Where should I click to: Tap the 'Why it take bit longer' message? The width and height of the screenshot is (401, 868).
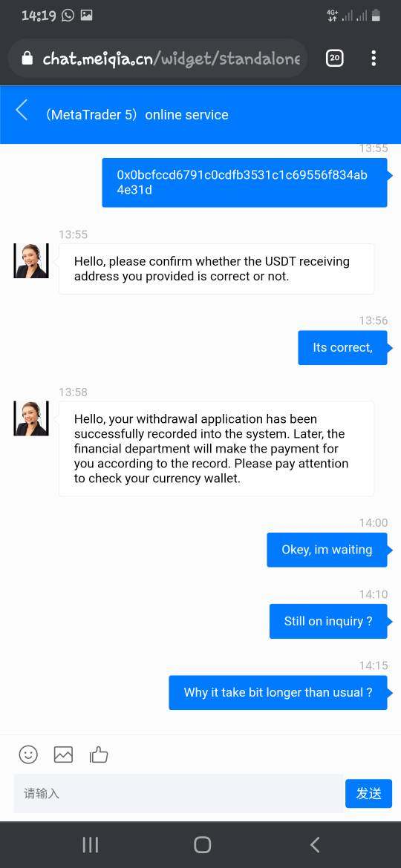pyautogui.click(x=278, y=692)
